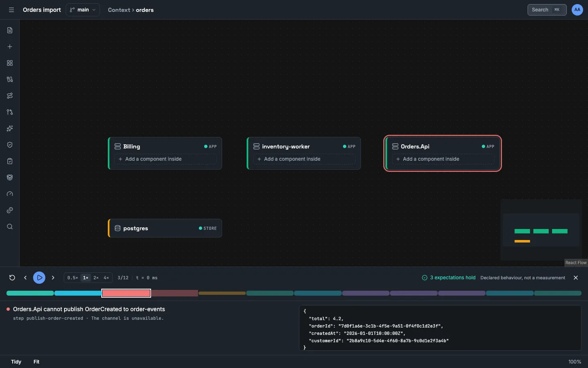
Task: Click the Orders import project title
Action: 42,10
